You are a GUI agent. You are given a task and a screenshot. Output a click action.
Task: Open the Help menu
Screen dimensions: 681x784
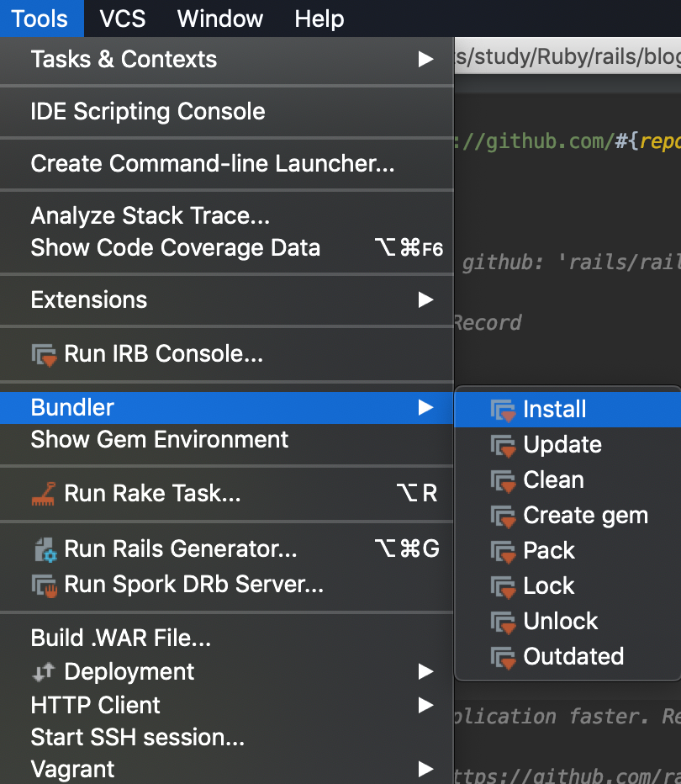(319, 19)
